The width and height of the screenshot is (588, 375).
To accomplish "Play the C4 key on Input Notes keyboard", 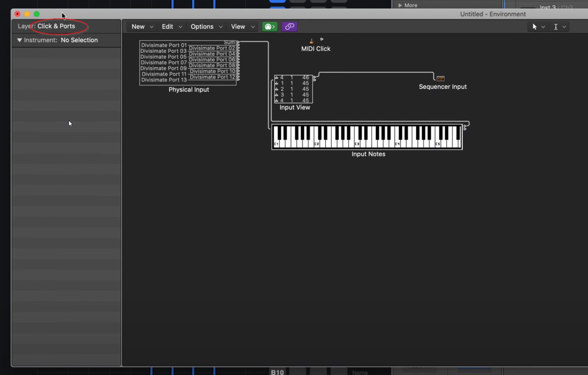I will tap(397, 144).
